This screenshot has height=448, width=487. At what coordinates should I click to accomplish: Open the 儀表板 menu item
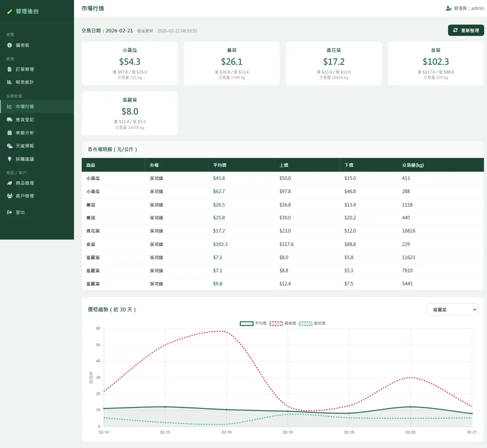pyautogui.click(x=37, y=45)
